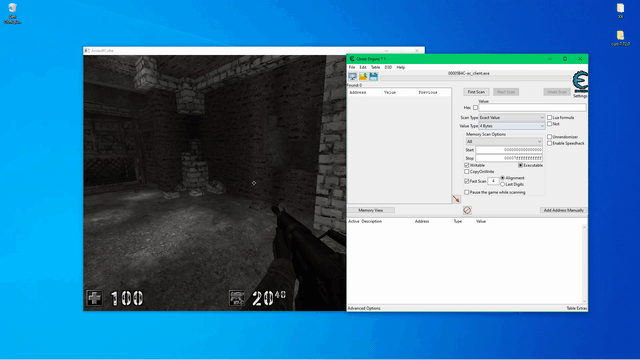Open the Help menu
The width and height of the screenshot is (640, 360).
(x=401, y=67)
